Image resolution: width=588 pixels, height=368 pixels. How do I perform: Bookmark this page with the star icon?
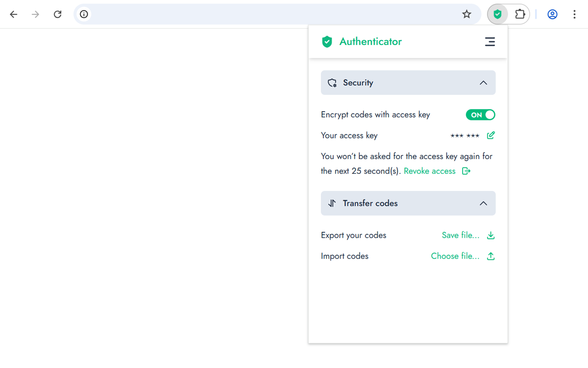pos(467,14)
